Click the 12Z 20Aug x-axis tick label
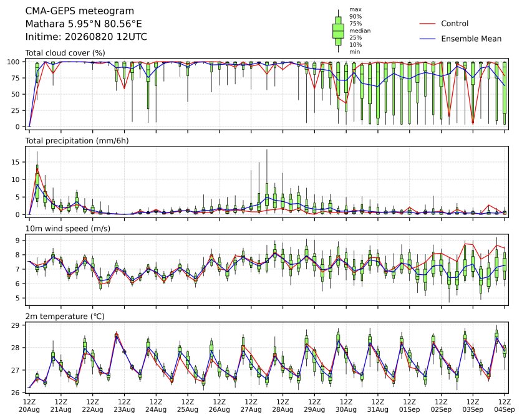The image size is (522, 420). [29, 406]
